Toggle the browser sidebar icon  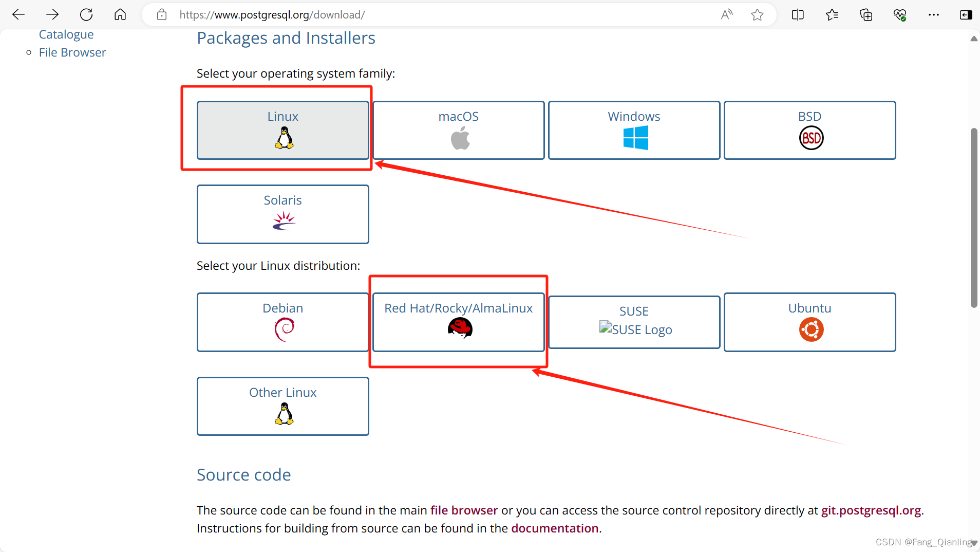966,14
